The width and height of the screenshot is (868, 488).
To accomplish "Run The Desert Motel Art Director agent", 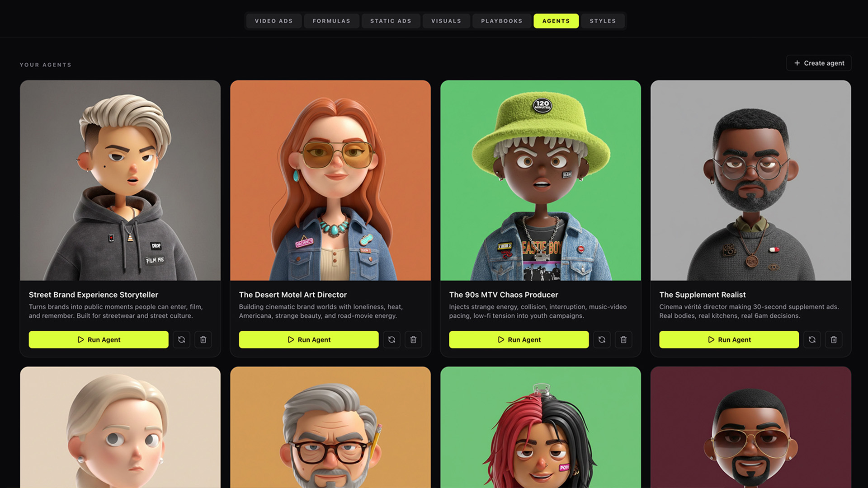I will 309,339.
